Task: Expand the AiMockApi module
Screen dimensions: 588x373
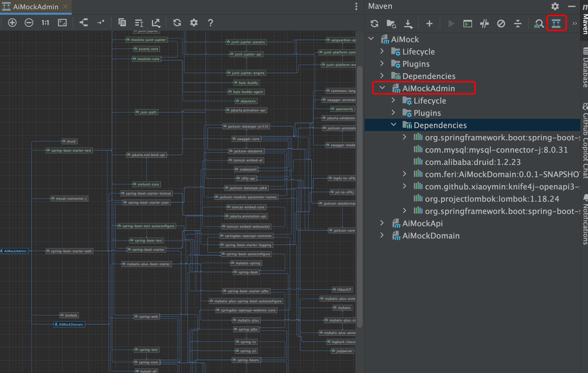Action: click(382, 223)
